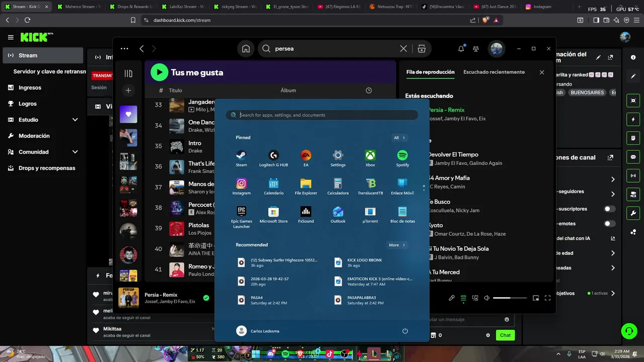Viewport: 644px width, 362px height.
Task: Open Steam from pinned apps
Action: (242, 158)
